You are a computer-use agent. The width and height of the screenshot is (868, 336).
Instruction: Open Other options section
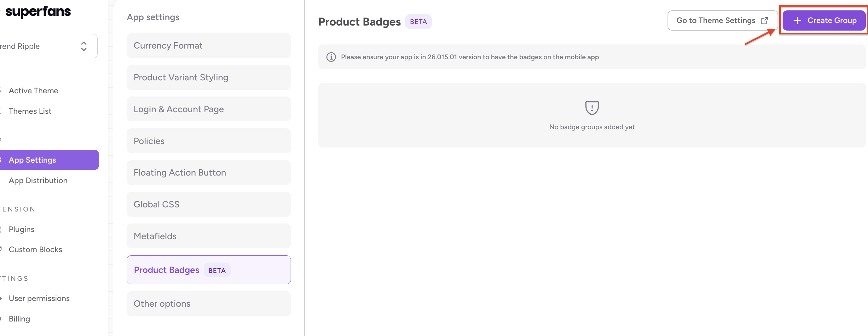point(208,304)
